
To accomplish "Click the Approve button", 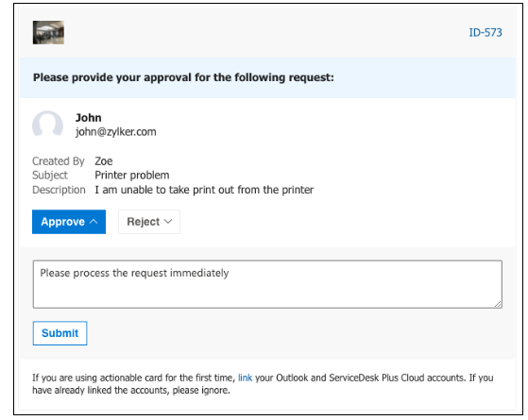I will coord(69,222).
